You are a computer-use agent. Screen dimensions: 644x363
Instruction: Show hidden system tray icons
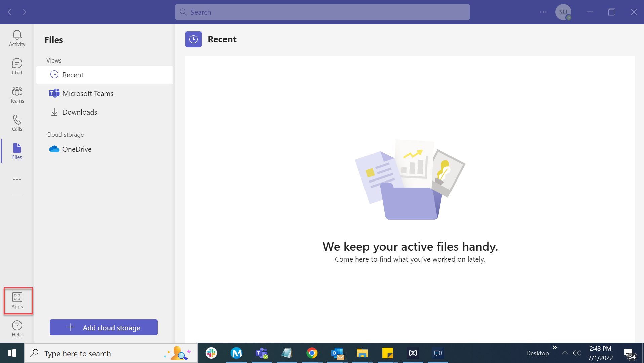click(565, 353)
